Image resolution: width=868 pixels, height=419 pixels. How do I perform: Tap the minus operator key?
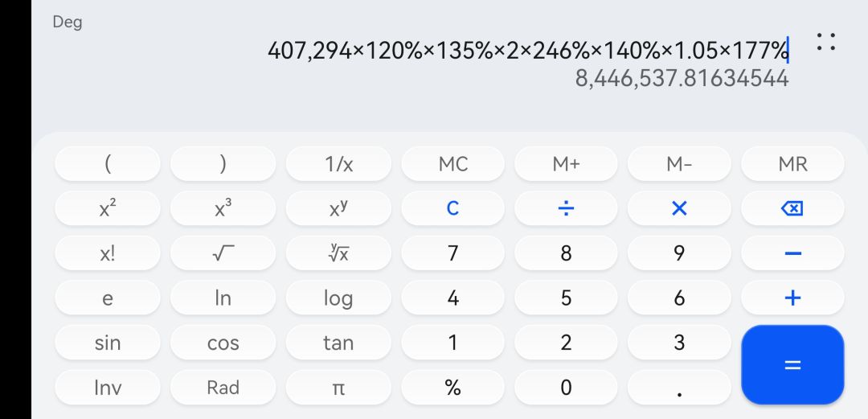792,253
